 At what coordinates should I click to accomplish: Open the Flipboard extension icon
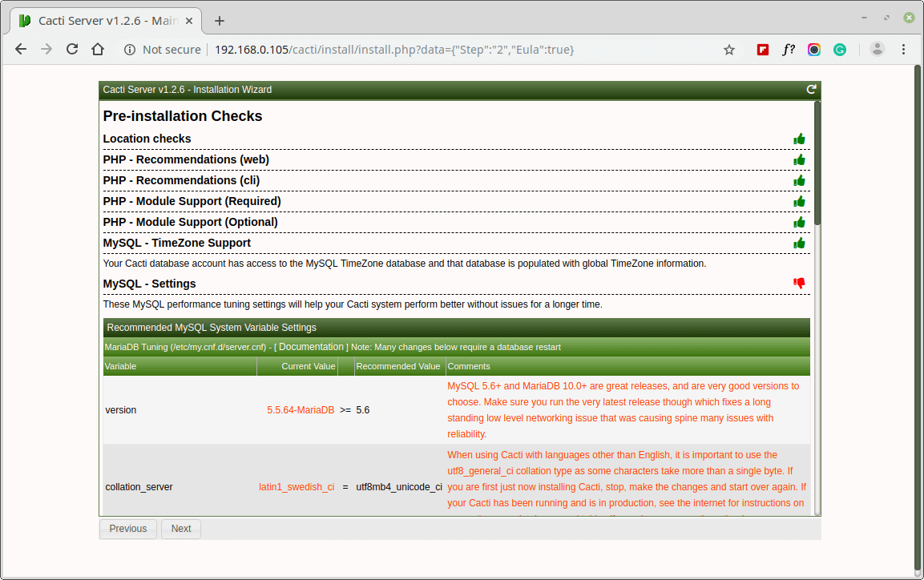tap(763, 50)
